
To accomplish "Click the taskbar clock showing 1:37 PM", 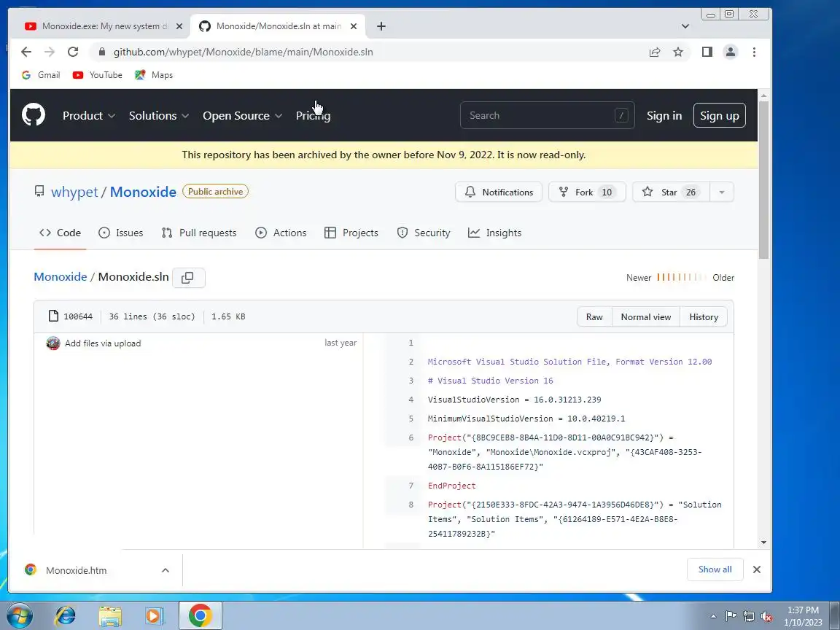I will point(803,616).
